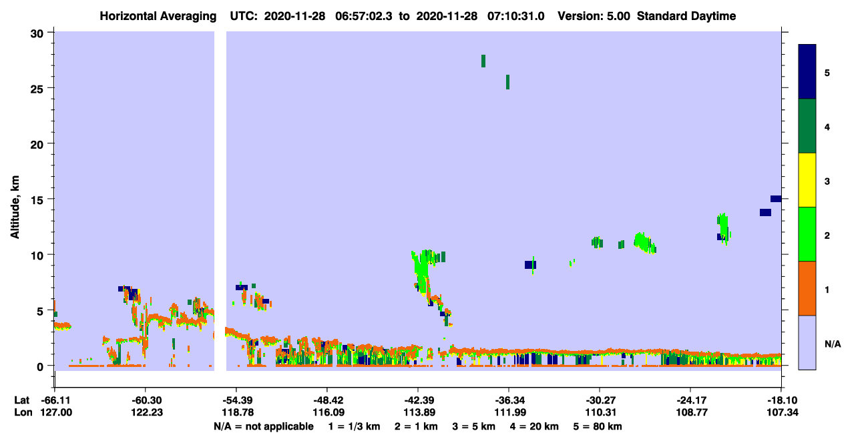
Task: Click legend text '1 = 1/3 km'
Action: [x=354, y=426]
